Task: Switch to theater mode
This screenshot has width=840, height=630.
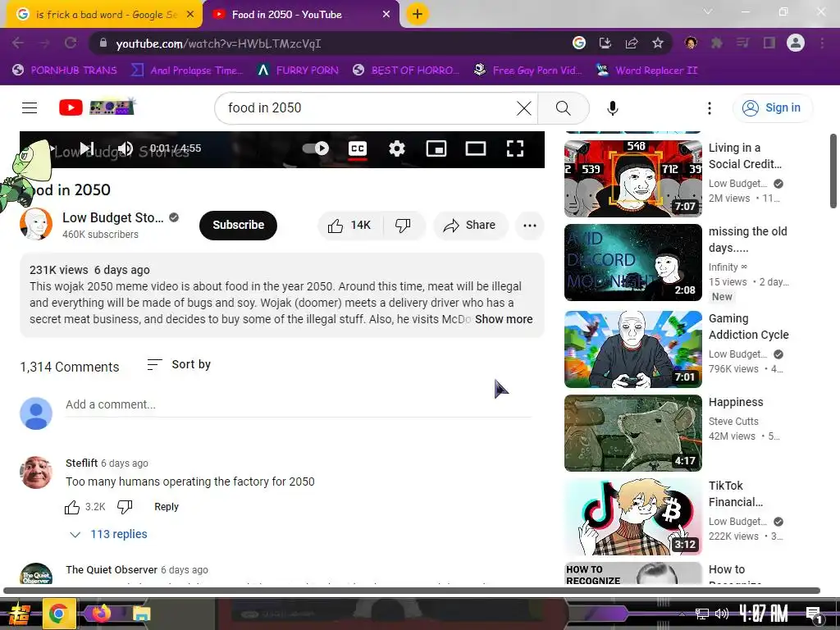Action: coord(475,148)
